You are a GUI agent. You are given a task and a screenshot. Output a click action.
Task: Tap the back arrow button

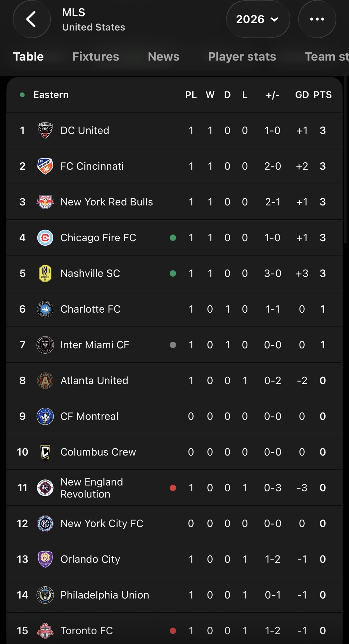point(32,19)
